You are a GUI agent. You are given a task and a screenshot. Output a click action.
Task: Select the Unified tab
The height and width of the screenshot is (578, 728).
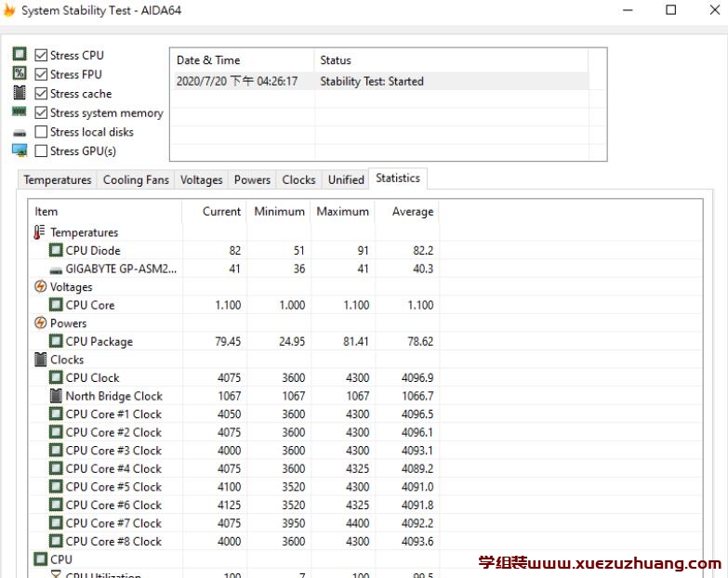(x=346, y=179)
